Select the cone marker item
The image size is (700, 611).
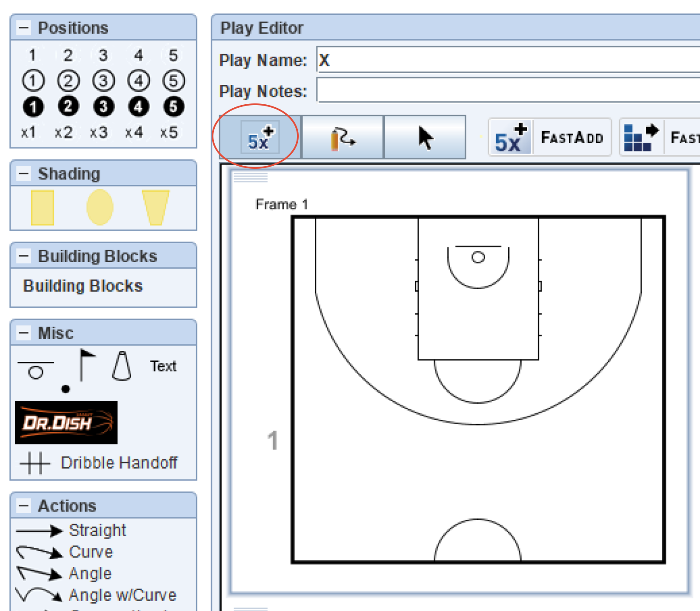click(x=122, y=366)
